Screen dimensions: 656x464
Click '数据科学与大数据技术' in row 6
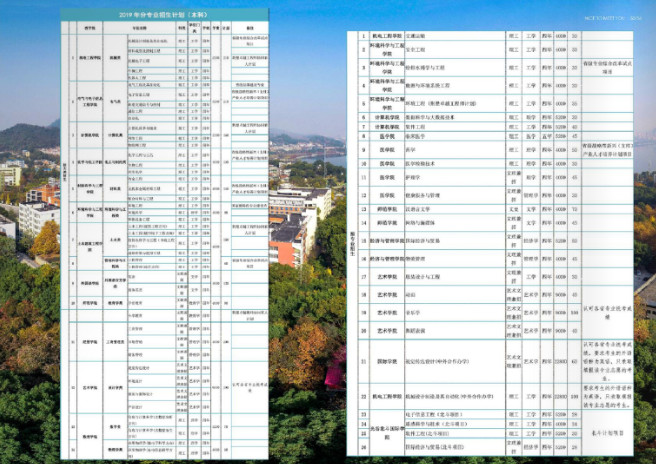pyautogui.click(x=430, y=118)
